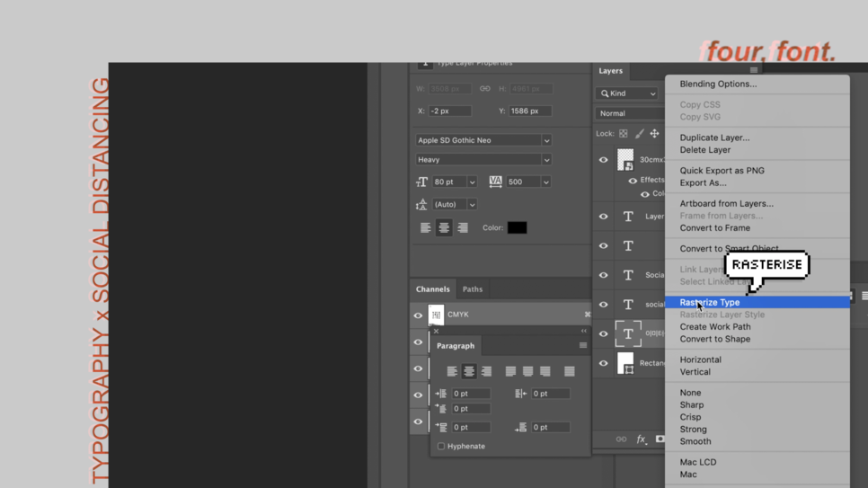Enable the Hyphenate checkbox
This screenshot has height=488, width=868.
(x=441, y=446)
